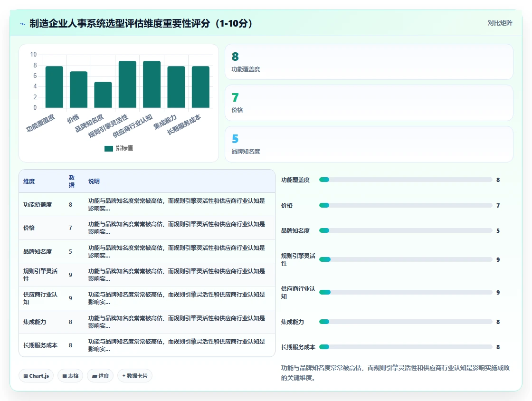This screenshot has height=401, width=532.
Task: Click the lightning icon beside the title
Action: click(x=22, y=24)
